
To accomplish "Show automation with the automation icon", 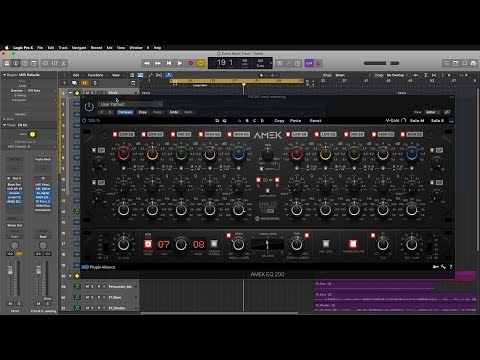I will click(x=150, y=75).
